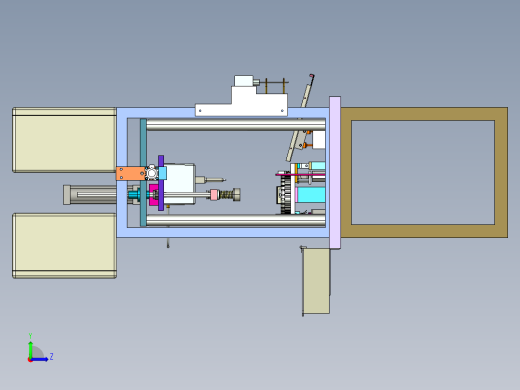
Task: Pick the teal vertical plate inside the blue frame
Action: (x=143, y=172)
